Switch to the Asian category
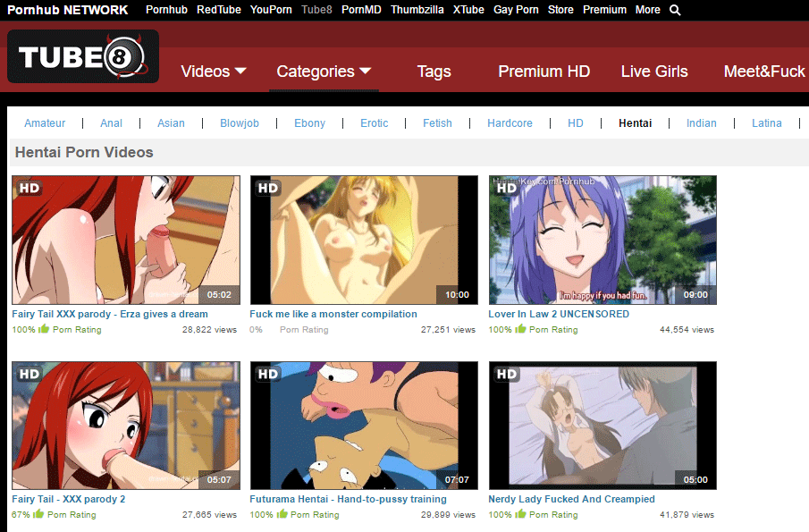 171,123
